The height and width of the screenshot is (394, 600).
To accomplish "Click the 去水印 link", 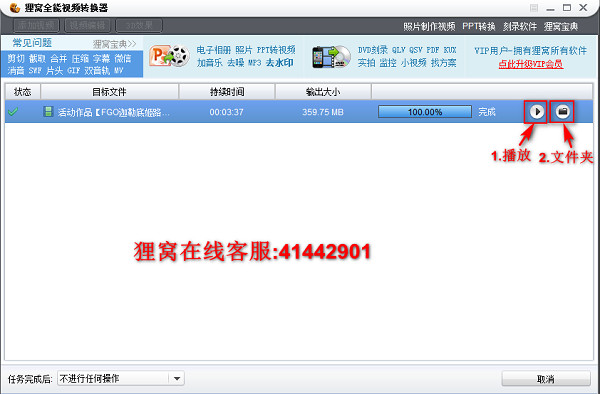I will (280, 62).
